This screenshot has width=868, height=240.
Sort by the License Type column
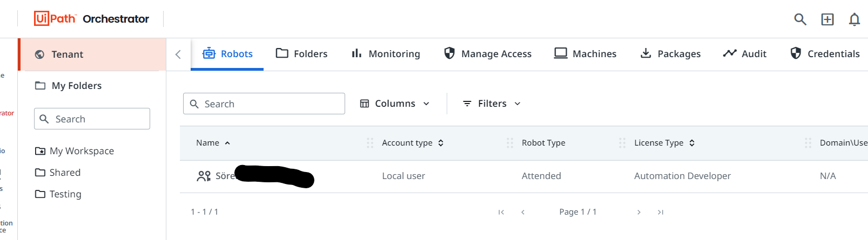[664, 143]
